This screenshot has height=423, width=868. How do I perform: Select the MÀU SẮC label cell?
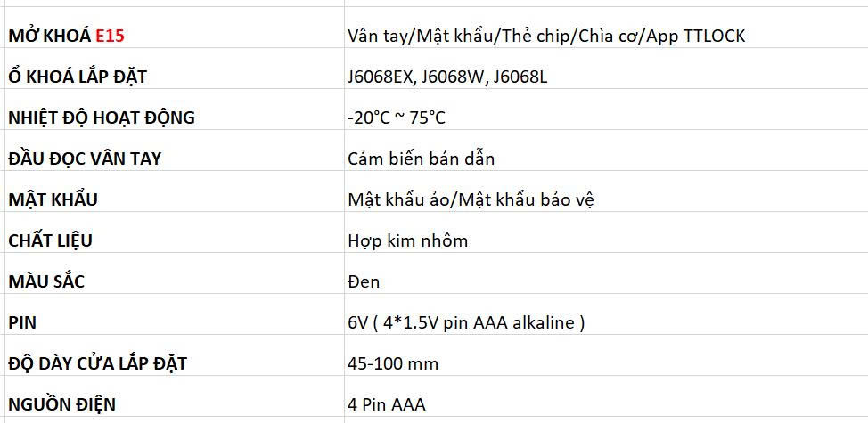[46, 281]
